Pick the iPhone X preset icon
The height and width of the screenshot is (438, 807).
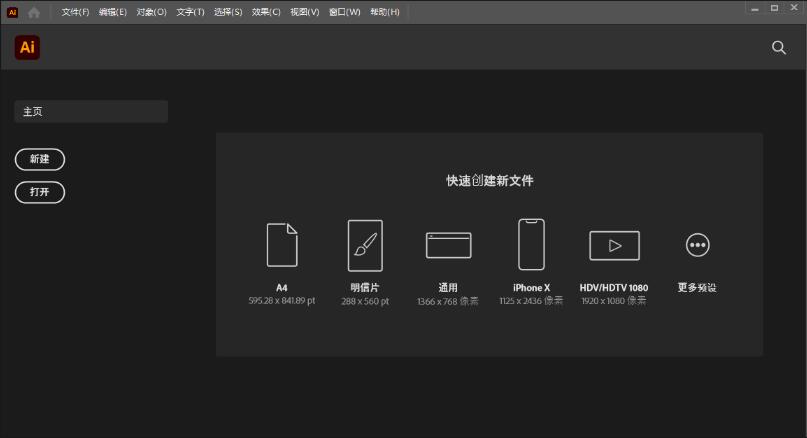[531, 245]
